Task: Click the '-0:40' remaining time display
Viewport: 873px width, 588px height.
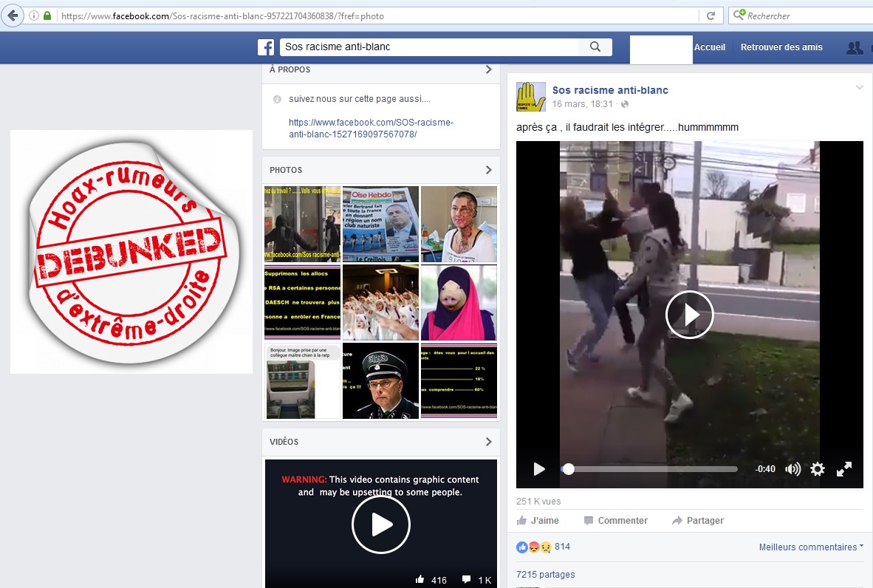Action: (765, 469)
